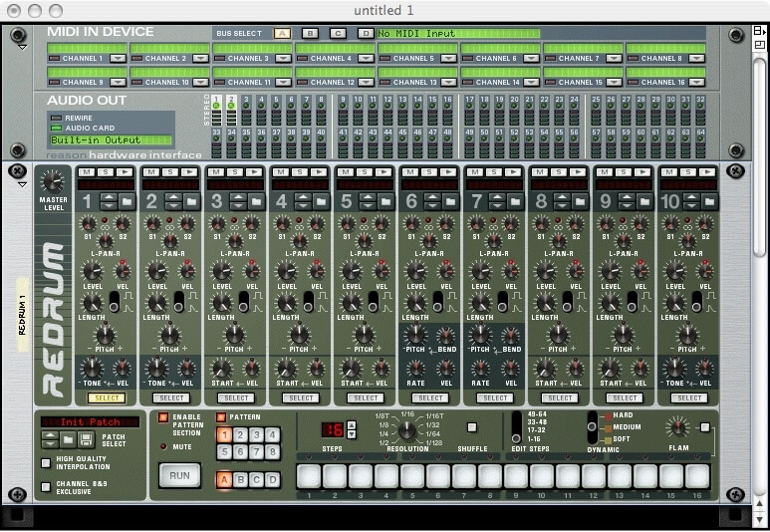Trigger drum channel 3 play arrow

[x=254, y=172]
